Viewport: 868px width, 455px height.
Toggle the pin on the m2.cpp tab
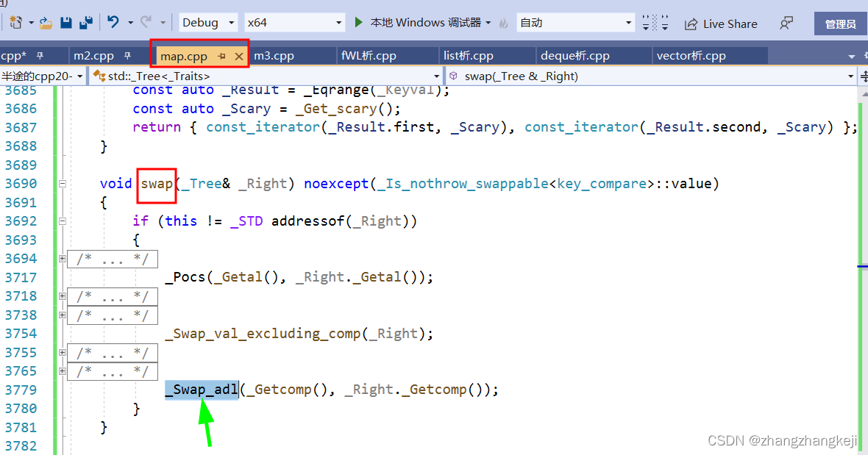127,56
